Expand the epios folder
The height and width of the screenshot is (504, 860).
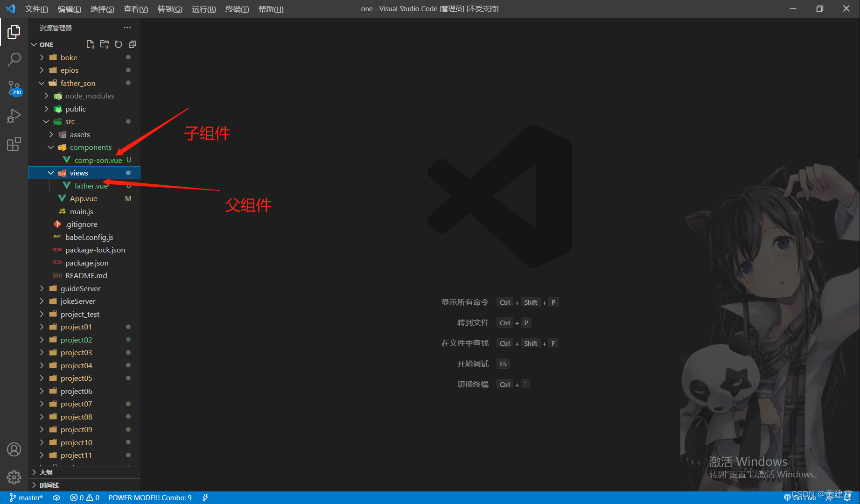42,70
